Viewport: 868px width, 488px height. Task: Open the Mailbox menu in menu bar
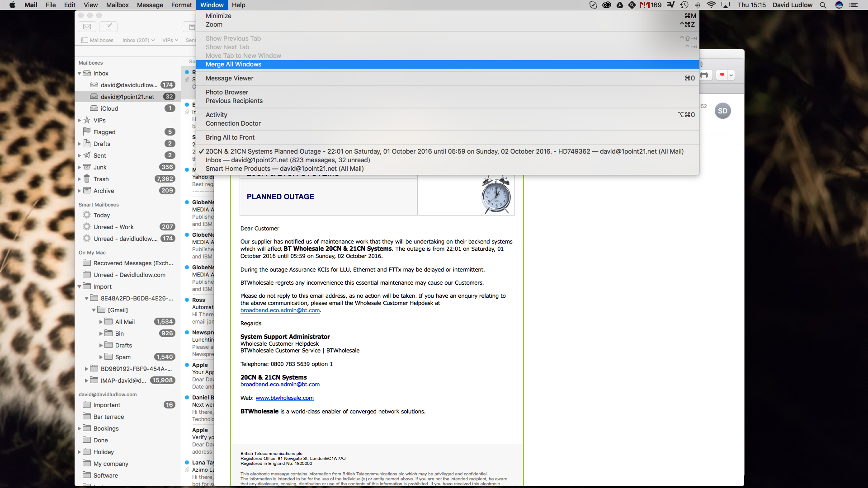pyautogui.click(x=118, y=5)
